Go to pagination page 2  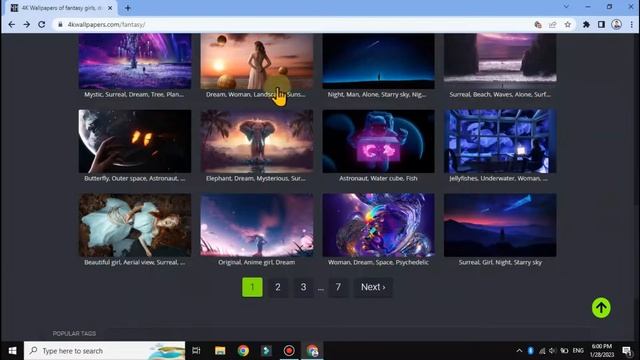click(x=278, y=287)
